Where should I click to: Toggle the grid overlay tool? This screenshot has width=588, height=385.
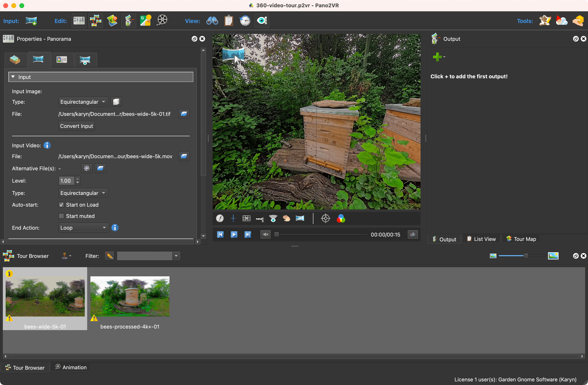246,219
